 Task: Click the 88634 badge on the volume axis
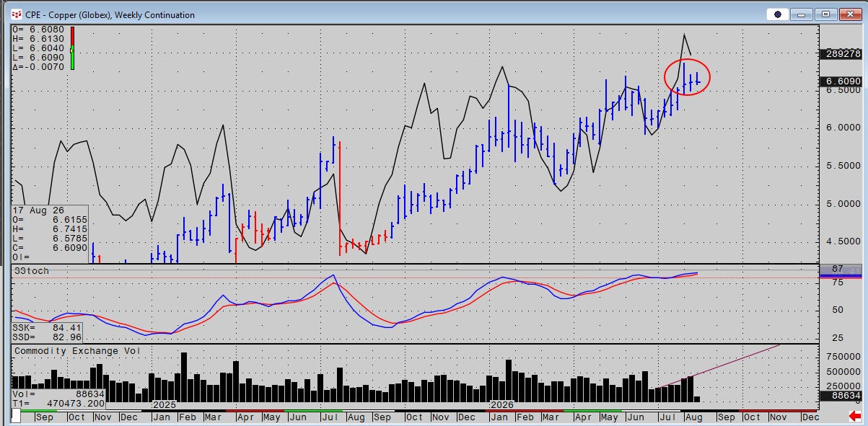pos(841,396)
